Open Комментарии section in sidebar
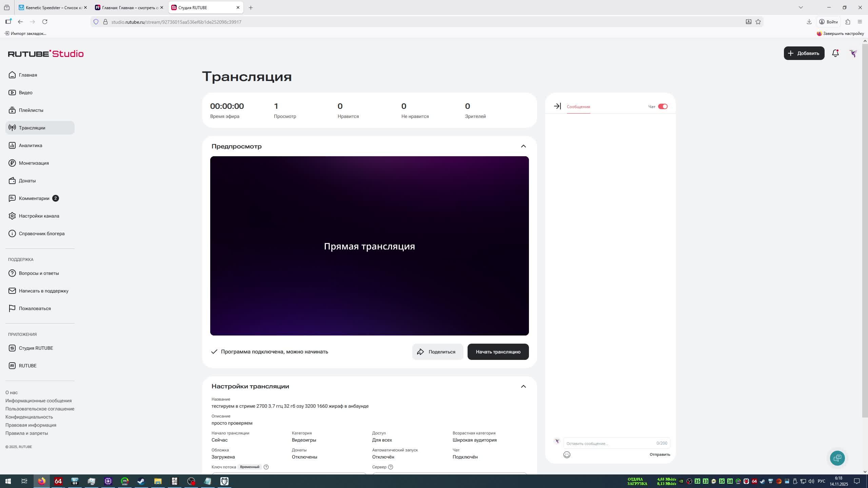The image size is (868, 488). click(34, 198)
